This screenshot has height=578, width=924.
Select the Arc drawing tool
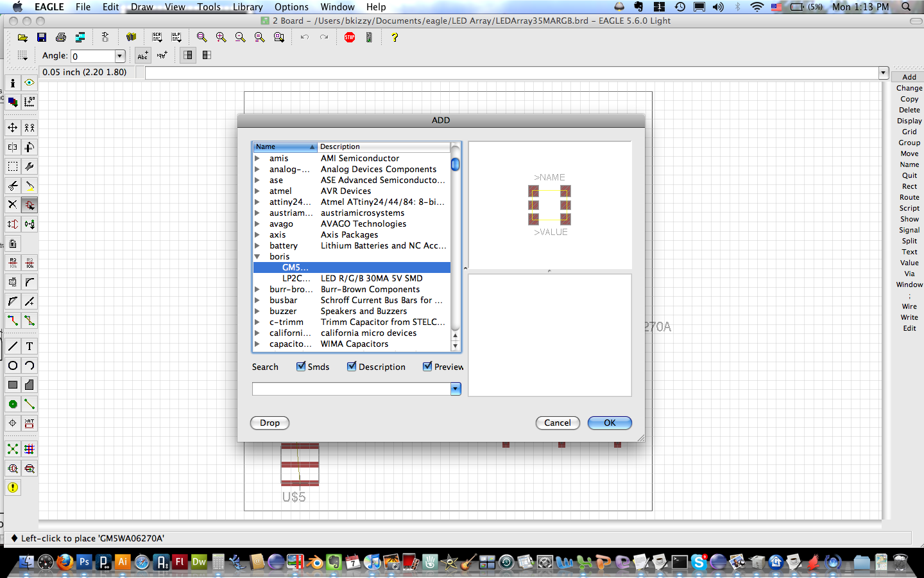tap(30, 365)
